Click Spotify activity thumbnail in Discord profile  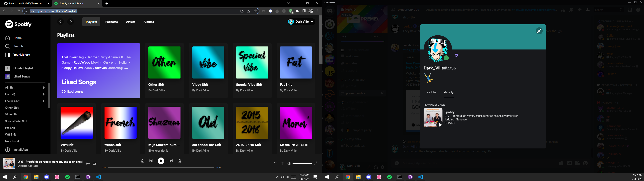[433, 118]
